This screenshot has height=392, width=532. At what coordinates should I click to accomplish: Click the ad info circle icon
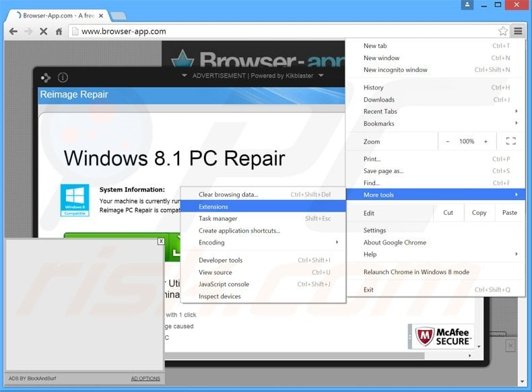pos(63,77)
